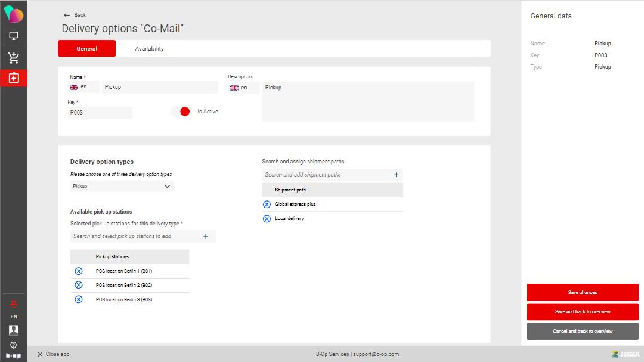Image resolution: width=644 pixels, height=362 pixels.
Task: Click Cancel and back to overview
Action: click(582, 331)
